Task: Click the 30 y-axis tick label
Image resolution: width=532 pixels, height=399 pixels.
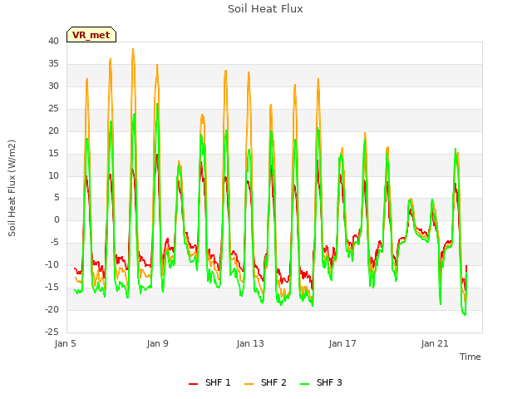Action: 53,86
